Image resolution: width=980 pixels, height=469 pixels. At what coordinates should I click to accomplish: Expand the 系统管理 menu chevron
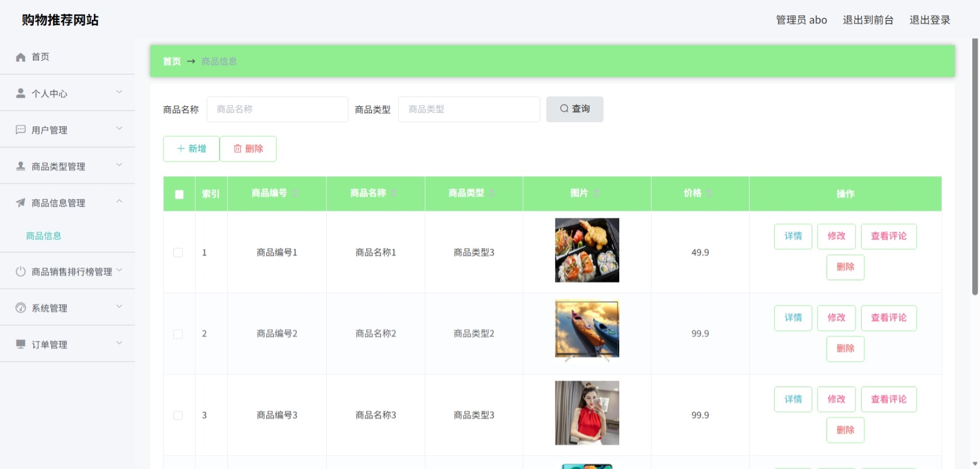(119, 307)
